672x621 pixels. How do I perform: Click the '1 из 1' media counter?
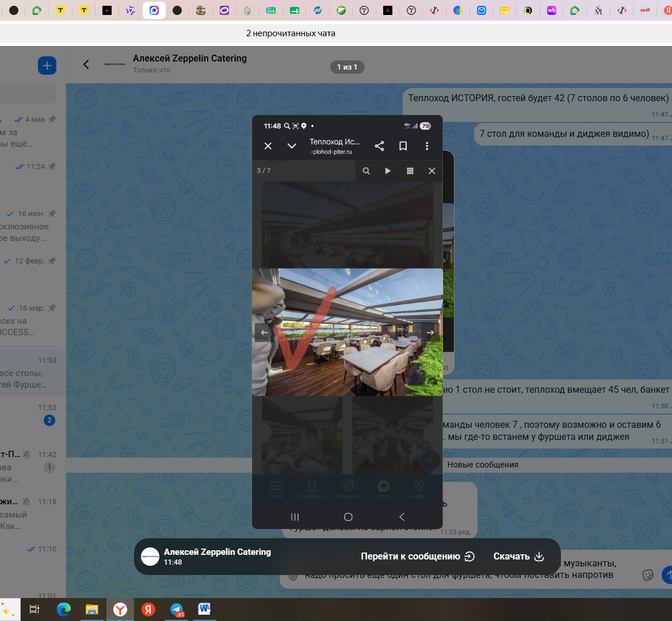tap(347, 67)
